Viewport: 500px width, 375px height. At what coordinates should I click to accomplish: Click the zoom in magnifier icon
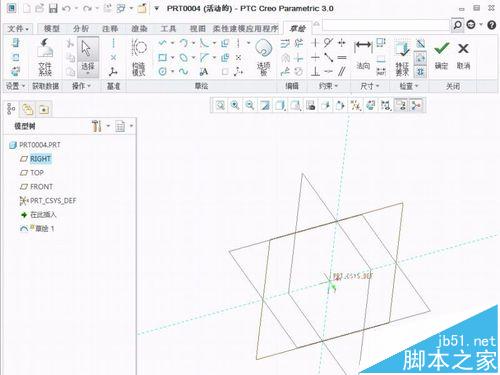235,106
